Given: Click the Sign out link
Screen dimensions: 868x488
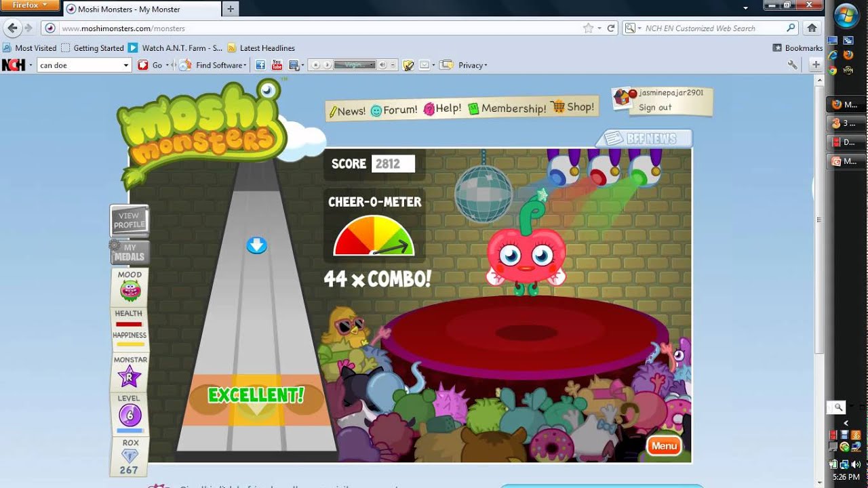Looking at the screenshot, I should 655,107.
